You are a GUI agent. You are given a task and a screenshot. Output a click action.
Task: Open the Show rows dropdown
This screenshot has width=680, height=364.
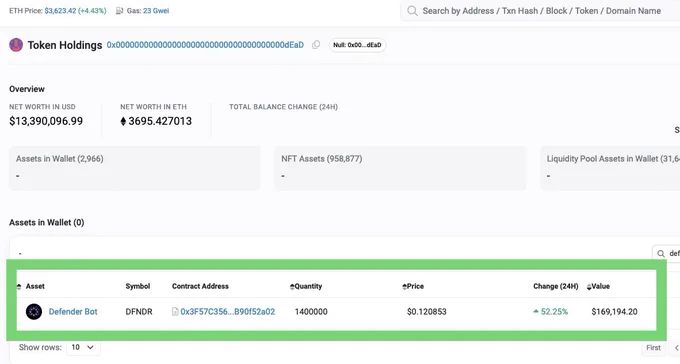83,347
